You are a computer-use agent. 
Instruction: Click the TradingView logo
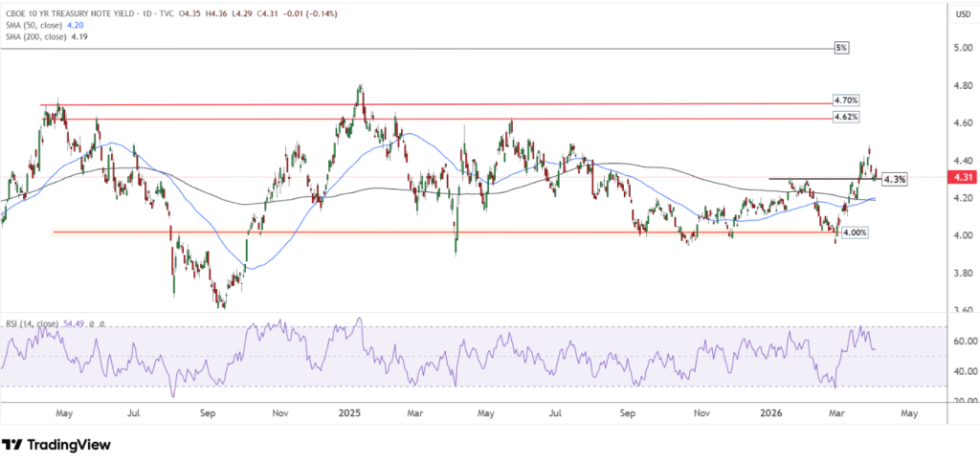pyautogui.click(x=56, y=445)
